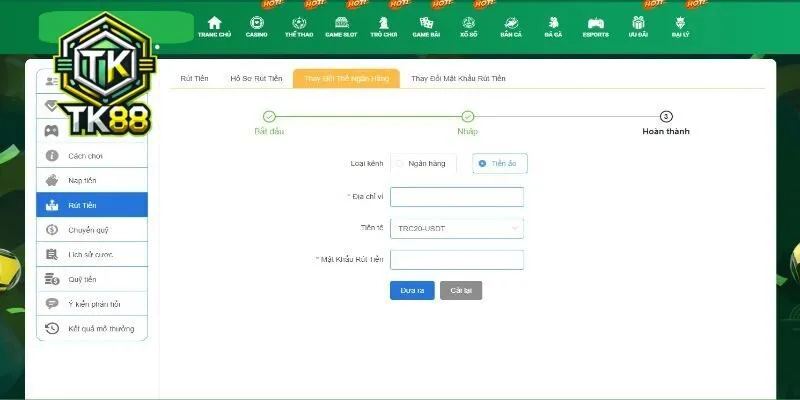
Task: Click the gray Cài lại reset button
Action: [461, 290]
